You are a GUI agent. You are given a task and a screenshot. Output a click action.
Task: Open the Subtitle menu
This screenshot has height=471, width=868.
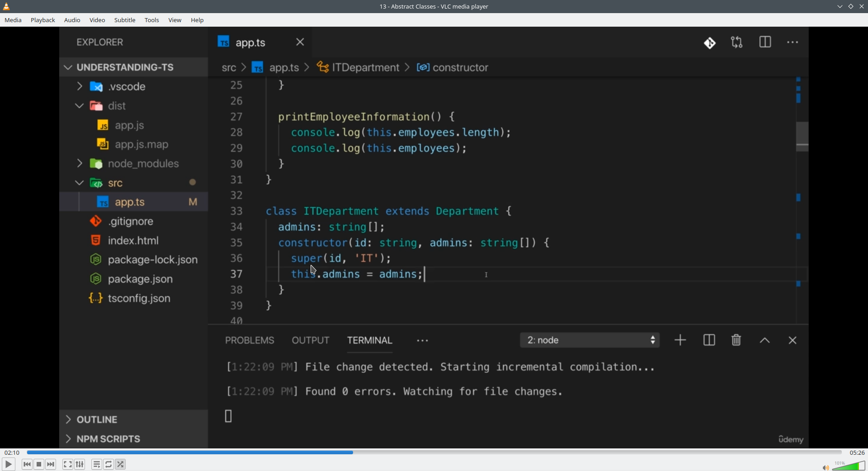pos(125,20)
